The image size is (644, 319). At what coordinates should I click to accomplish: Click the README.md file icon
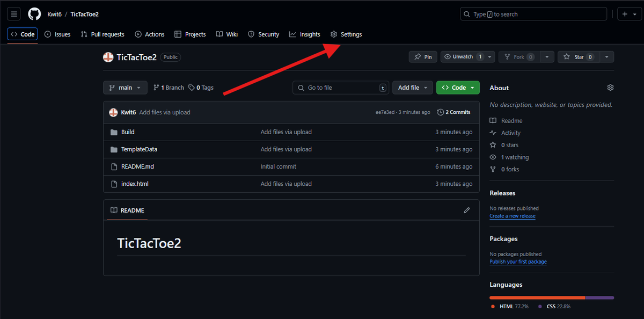coord(114,166)
